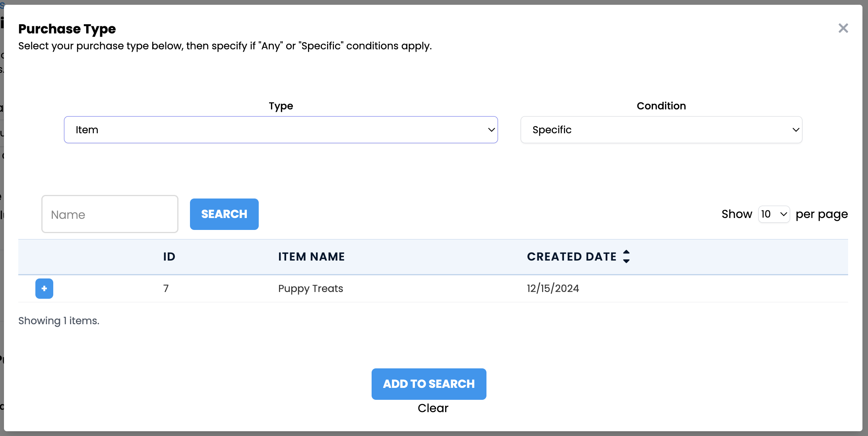Click the ID value 7 cell

166,288
